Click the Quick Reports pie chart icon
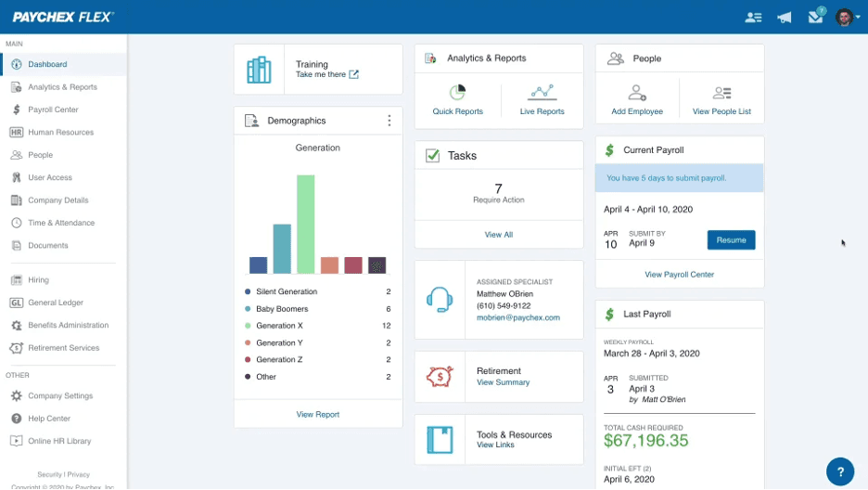 pyautogui.click(x=457, y=93)
